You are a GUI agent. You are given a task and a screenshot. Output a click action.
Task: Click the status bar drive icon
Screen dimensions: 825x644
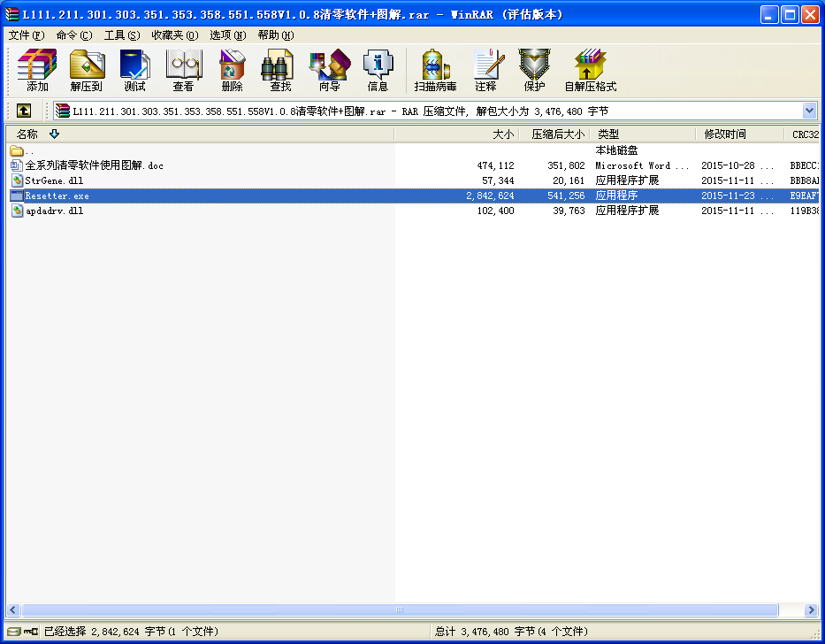(x=14, y=631)
